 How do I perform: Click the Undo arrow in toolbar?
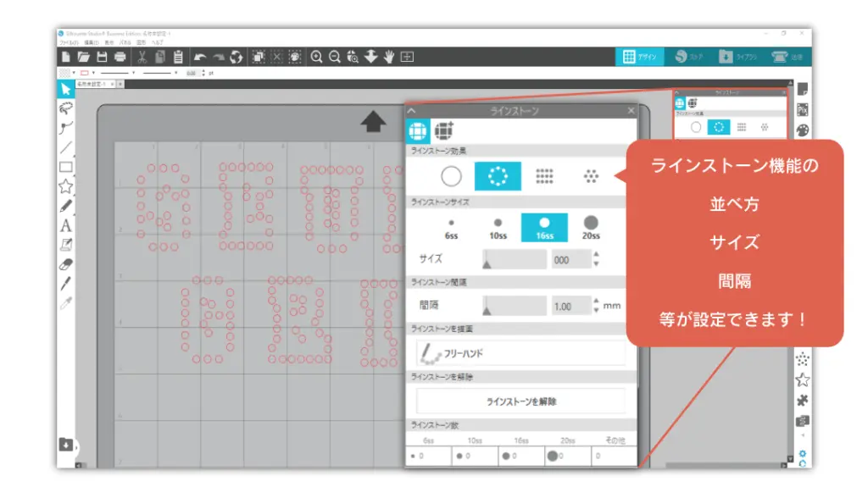point(200,57)
